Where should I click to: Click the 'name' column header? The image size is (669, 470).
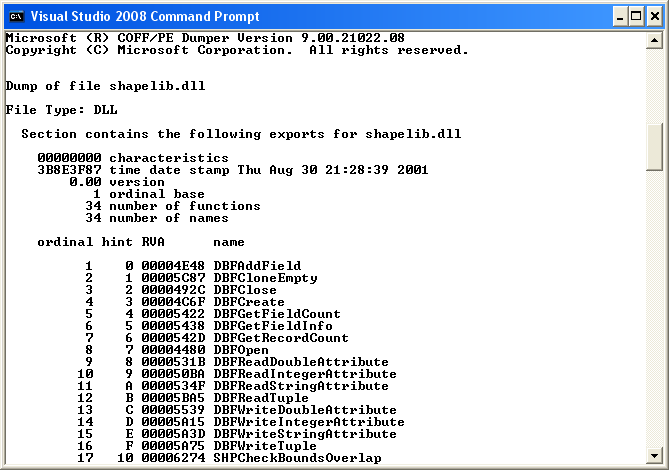coord(229,242)
